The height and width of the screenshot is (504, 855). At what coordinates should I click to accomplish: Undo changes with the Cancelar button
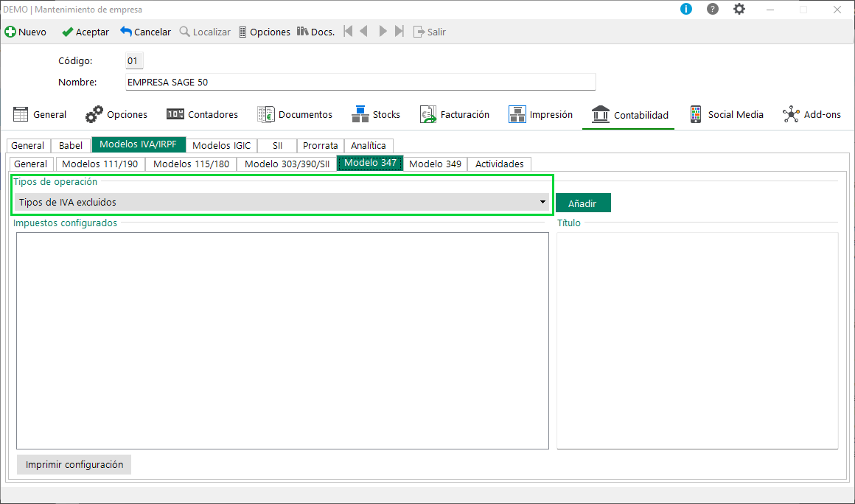click(146, 32)
